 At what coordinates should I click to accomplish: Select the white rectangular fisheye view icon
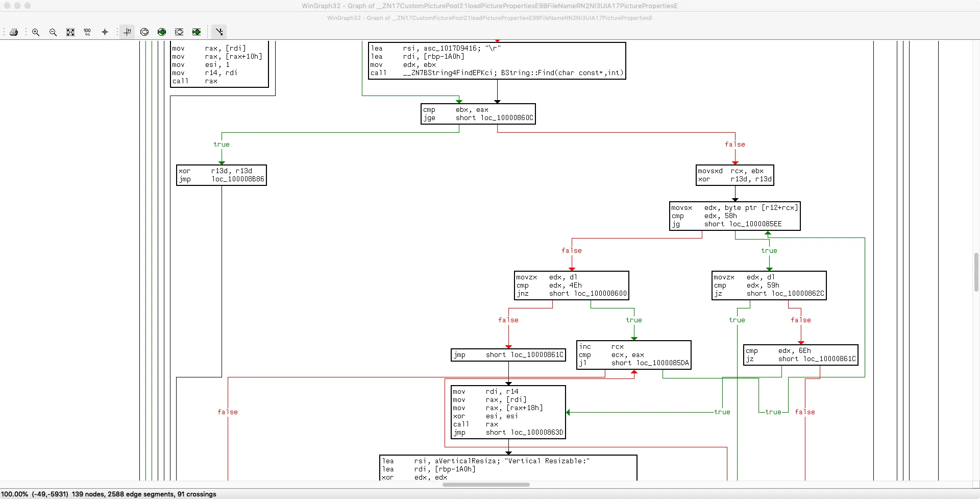coord(179,32)
